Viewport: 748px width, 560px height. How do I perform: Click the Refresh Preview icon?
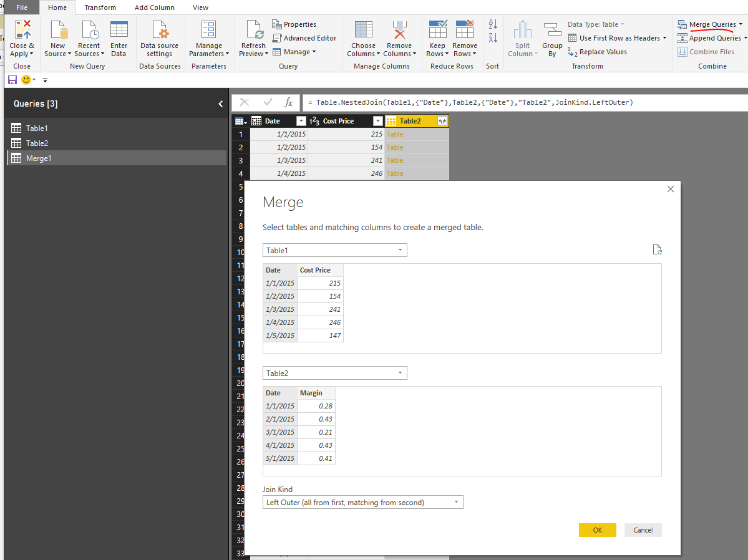click(253, 30)
